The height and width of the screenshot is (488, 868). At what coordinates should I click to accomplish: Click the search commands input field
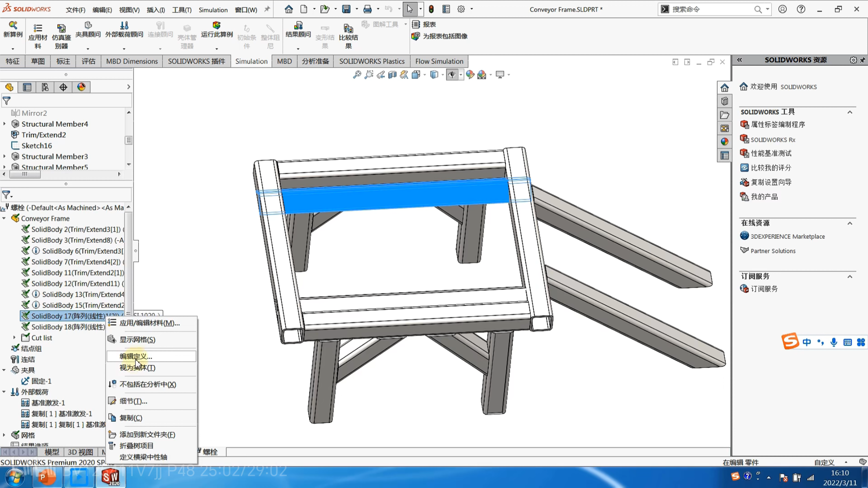pyautogui.click(x=712, y=9)
